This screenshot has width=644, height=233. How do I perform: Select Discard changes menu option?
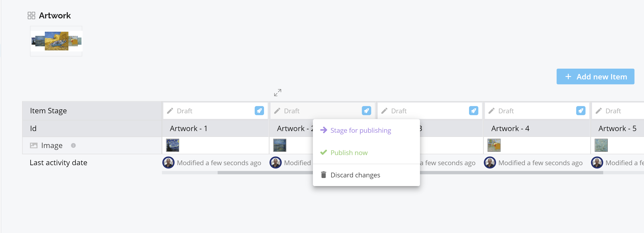pos(355,175)
